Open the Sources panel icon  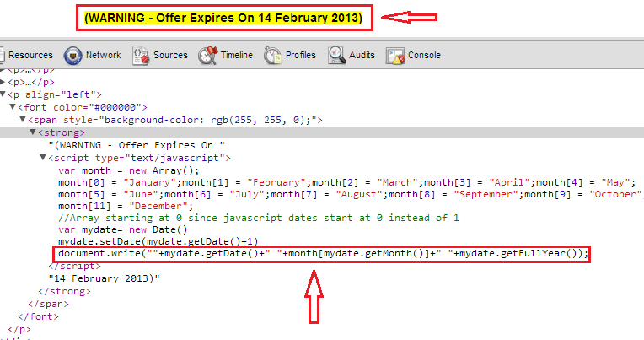click(141, 56)
